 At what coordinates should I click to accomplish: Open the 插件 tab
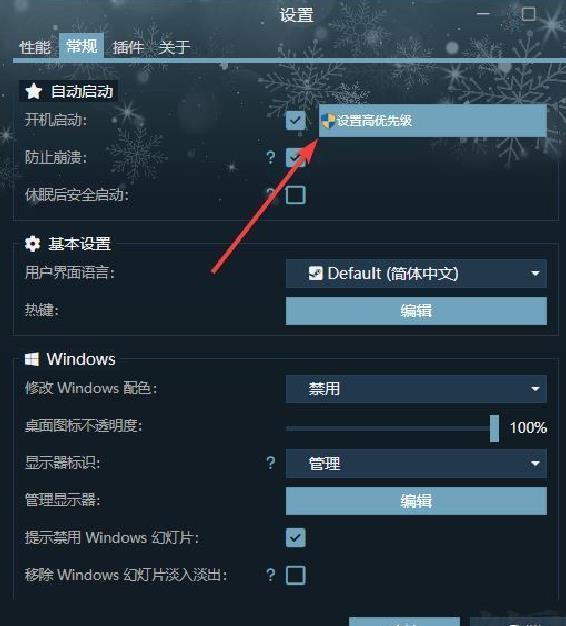tap(128, 48)
